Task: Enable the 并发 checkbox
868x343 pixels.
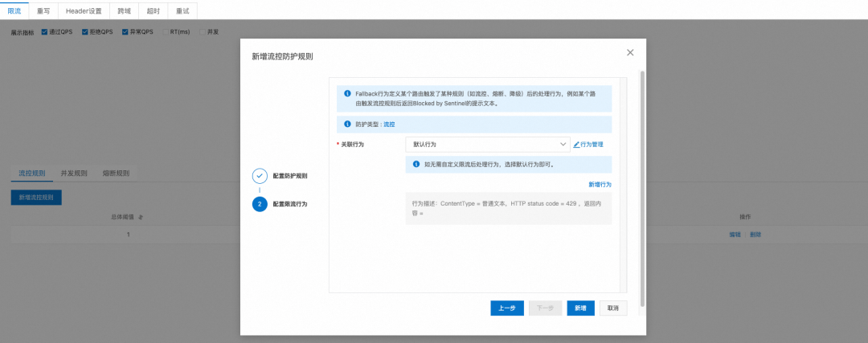Action: click(203, 32)
